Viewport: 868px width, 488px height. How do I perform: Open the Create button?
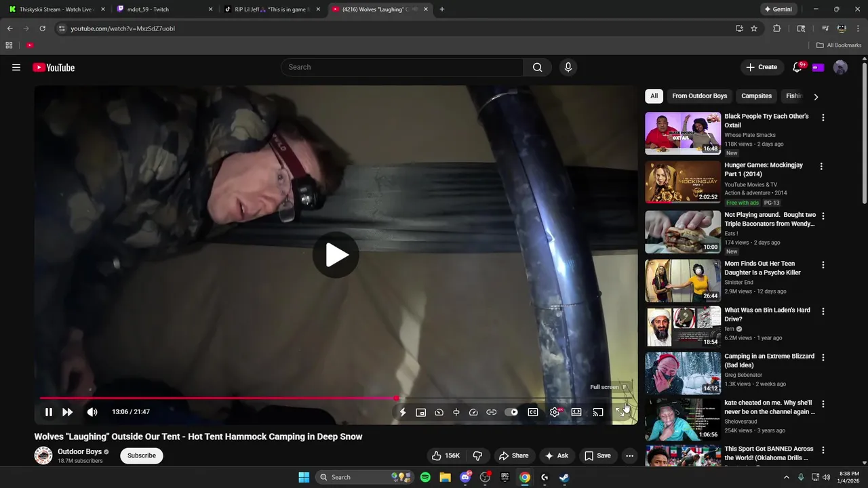[x=762, y=67]
